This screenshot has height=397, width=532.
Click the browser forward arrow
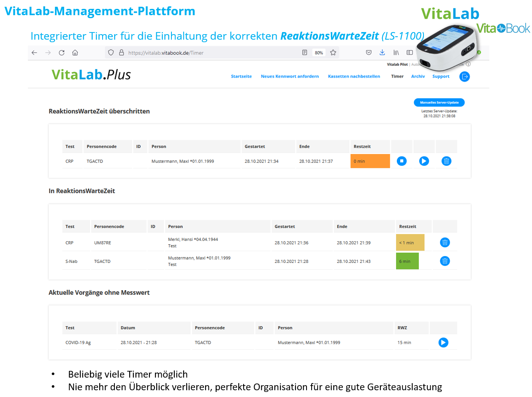point(48,53)
